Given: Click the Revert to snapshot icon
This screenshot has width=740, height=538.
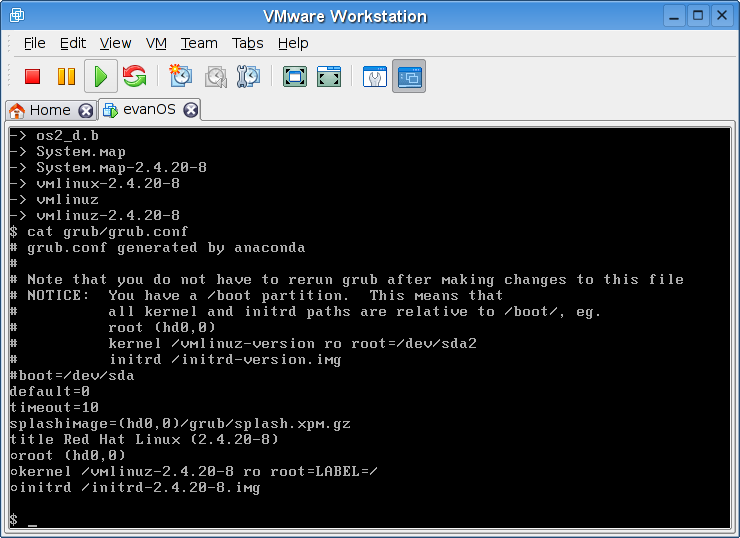Looking at the screenshot, I should coord(215,76).
